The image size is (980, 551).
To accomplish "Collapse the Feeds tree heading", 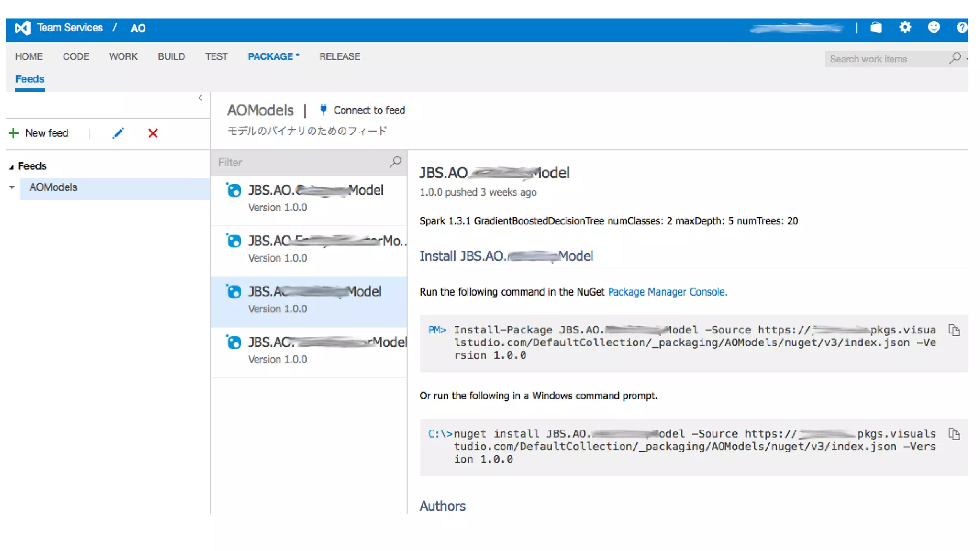I will click(x=11, y=166).
